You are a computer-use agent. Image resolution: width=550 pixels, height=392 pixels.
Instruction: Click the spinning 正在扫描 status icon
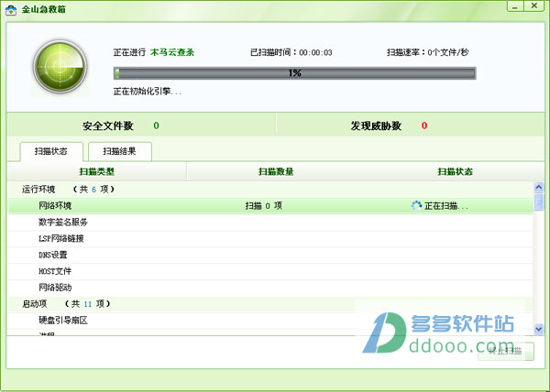click(x=416, y=206)
